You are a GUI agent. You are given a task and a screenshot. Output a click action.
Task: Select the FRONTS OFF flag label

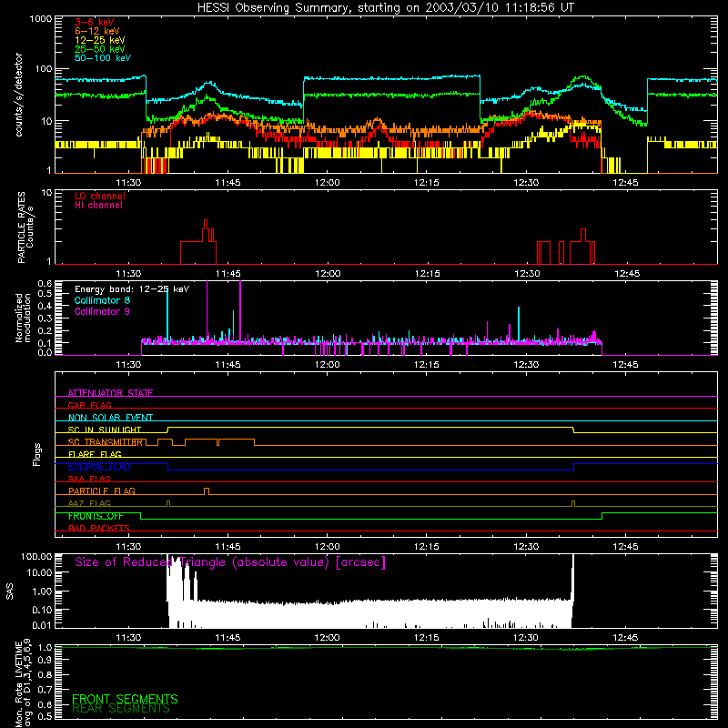[x=96, y=516]
